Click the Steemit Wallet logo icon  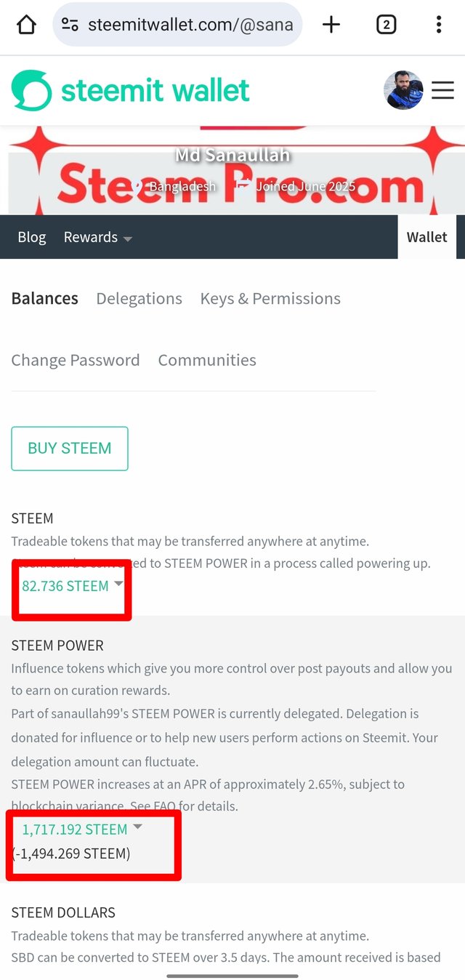point(32,91)
